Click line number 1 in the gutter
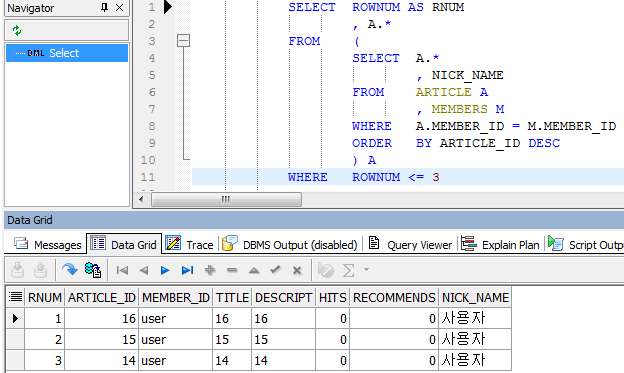 pyautogui.click(x=152, y=7)
